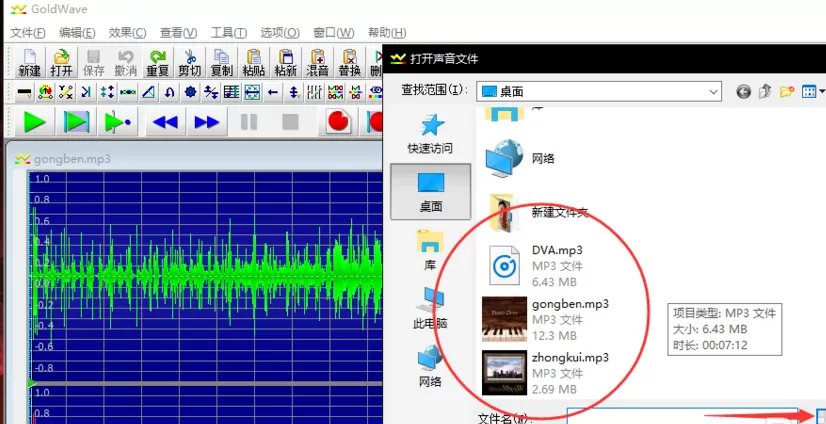Open the Mechanize effect gear icon
The height and width of the screenshot is (424, 826).
(190, 93)
